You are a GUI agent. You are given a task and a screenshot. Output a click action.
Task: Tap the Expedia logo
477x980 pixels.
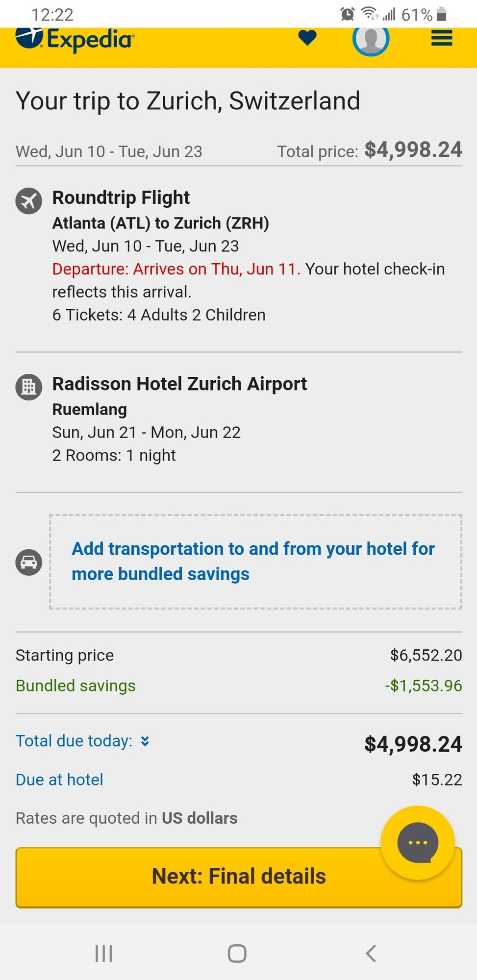pyautogui.click(x=75, y=39)
